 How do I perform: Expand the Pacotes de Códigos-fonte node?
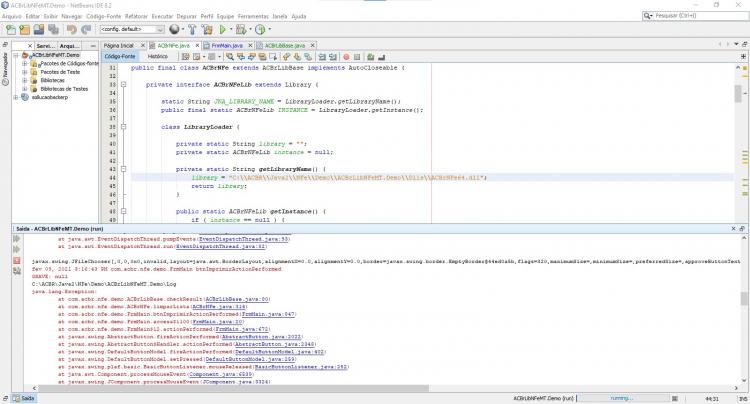[x=24, y=64]
